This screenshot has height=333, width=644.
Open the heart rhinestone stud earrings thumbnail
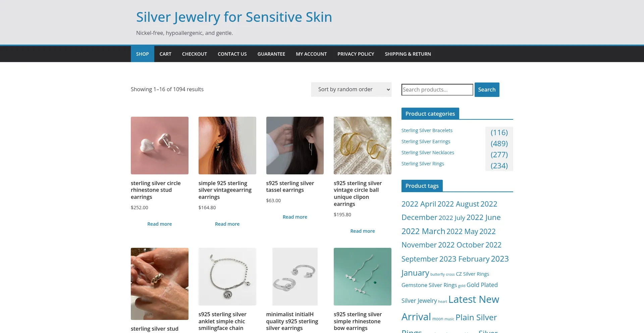point(160,146)
